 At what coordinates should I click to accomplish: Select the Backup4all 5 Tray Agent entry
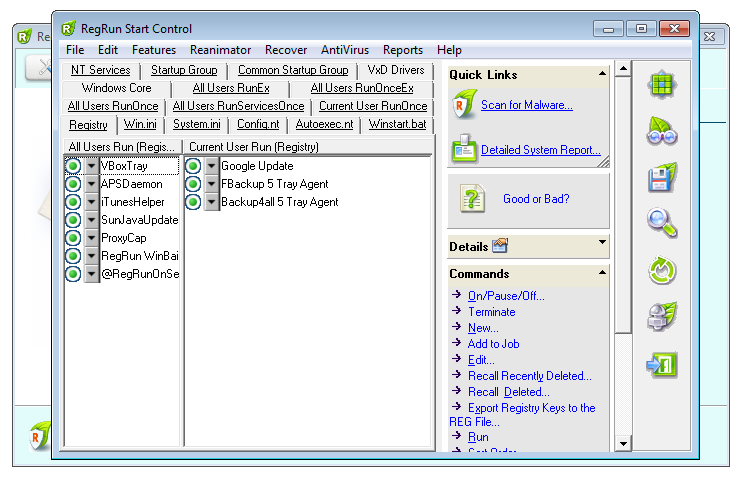(279, 202)
